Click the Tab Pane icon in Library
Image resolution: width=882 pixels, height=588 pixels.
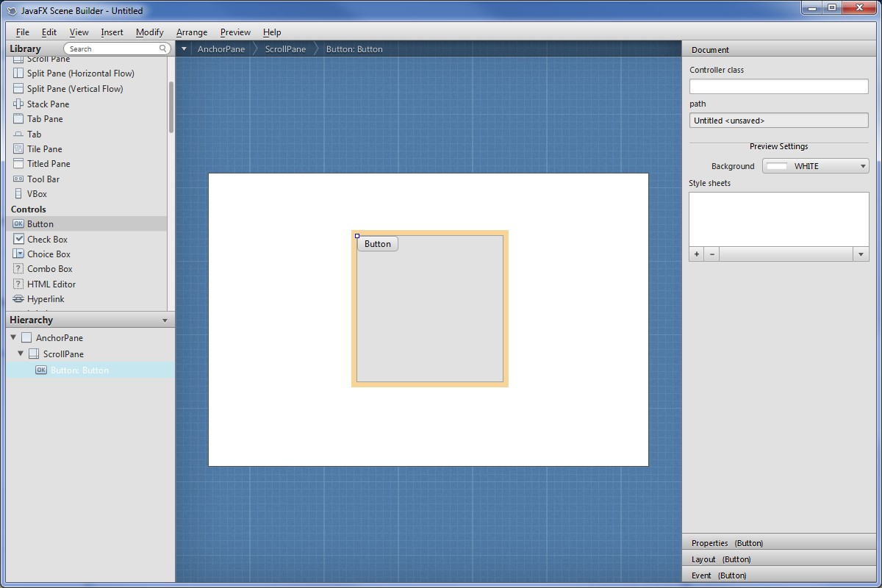18,119
